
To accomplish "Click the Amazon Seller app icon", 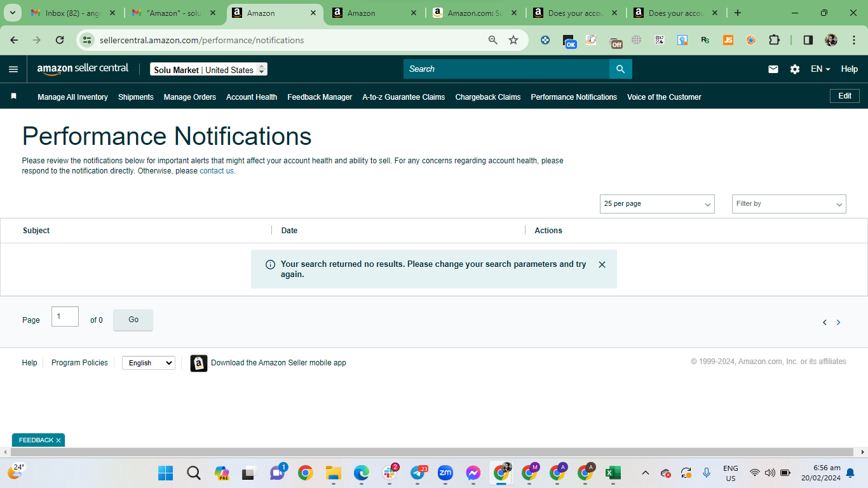I will (199, 363).
